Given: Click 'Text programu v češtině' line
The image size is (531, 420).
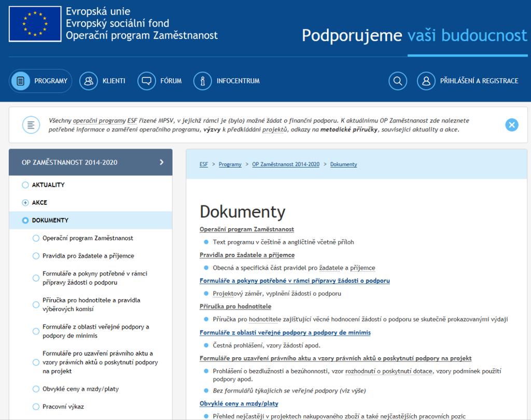Looking at the screenshot, I should click(283, 242).
